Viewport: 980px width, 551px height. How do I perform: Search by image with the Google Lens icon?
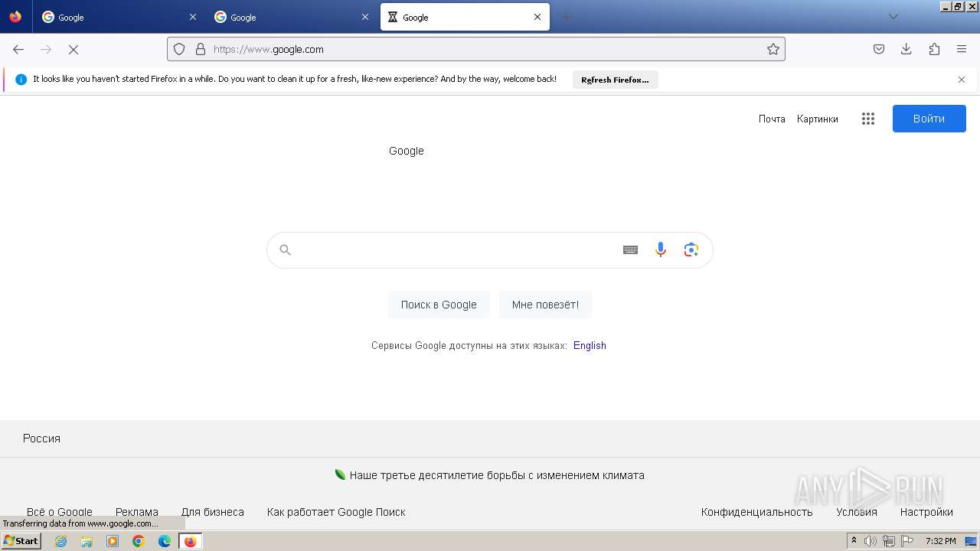691,249
